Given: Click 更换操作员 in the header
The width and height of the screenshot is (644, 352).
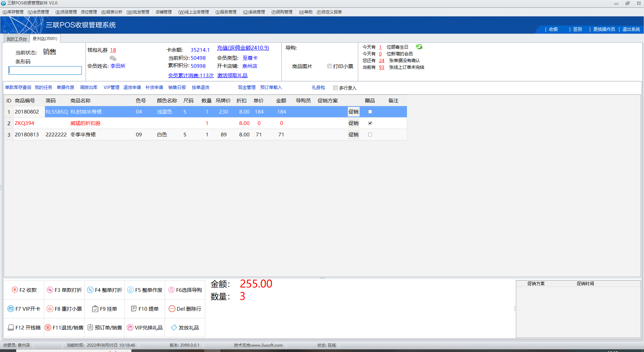Looking at the screenshot, I should point(604,30).
